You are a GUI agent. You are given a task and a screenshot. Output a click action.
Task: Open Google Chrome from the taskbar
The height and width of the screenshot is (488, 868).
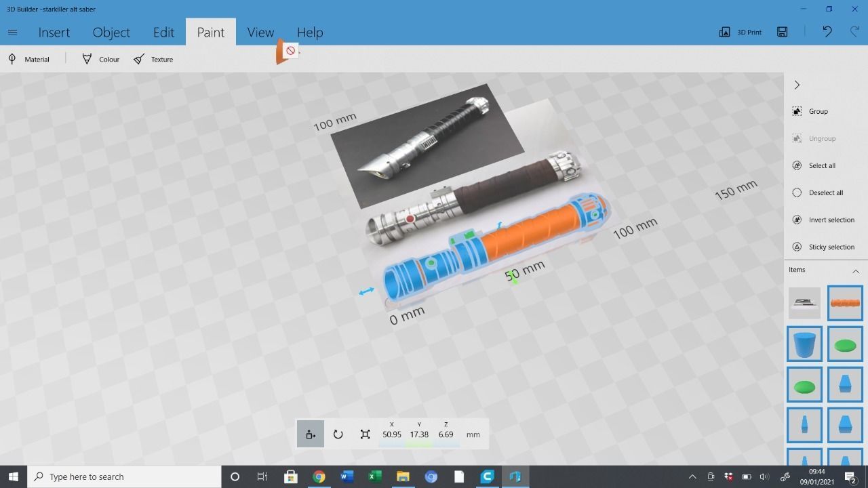point(319,476)
